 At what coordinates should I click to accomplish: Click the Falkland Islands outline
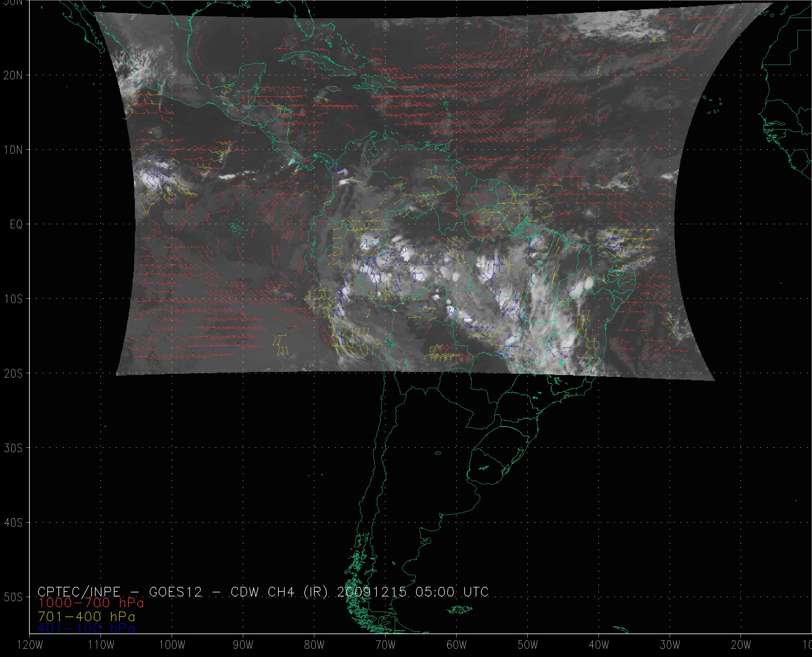pyautogui.click(x=460, y=610)
